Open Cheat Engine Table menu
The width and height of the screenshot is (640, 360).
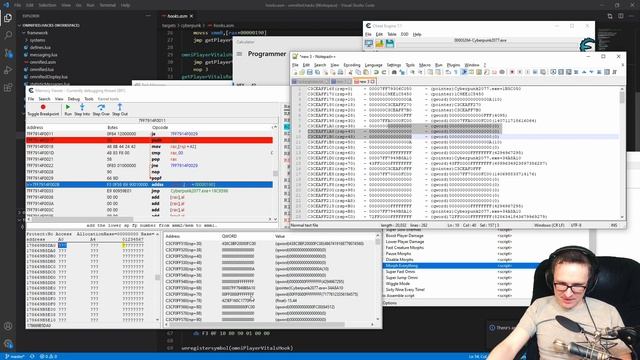pos(392,34)
